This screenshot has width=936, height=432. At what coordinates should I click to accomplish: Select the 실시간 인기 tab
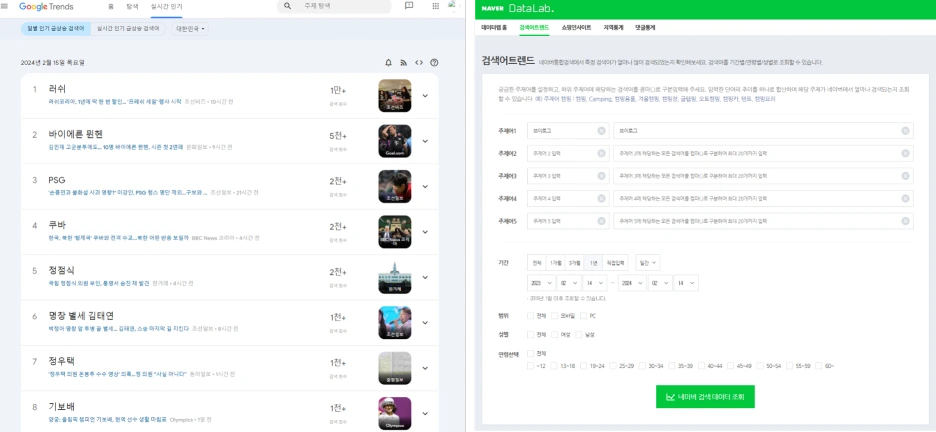pos(167,7)
